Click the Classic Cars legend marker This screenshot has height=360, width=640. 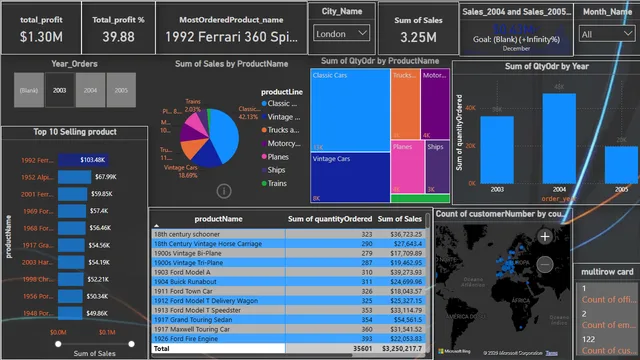pyautogui.click(x=264, y=104)
